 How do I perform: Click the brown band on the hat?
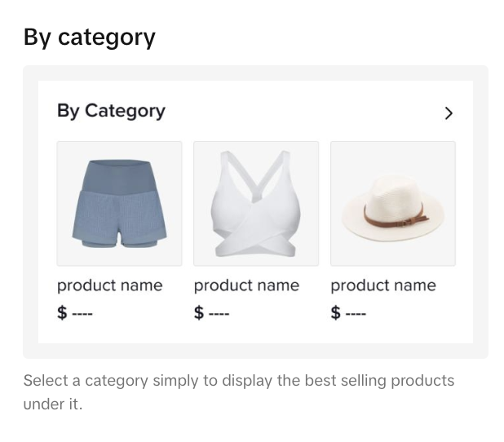pyautogui.click(x=395, y=218)
